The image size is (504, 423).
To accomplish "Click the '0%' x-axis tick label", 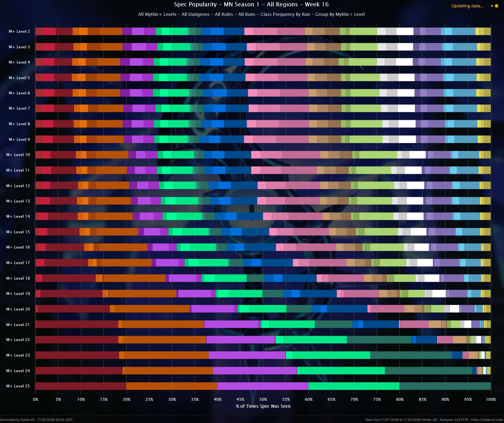I will tap(36, 399).
